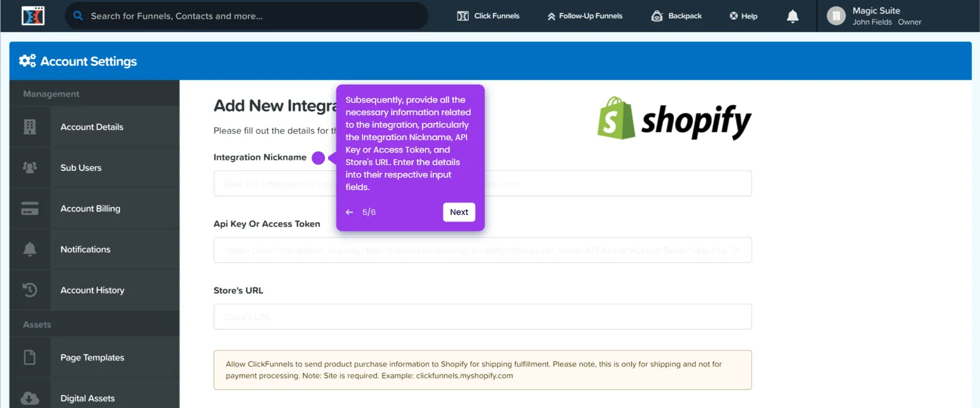Click the Click Funnels nav icon
980x408 pixels.
463,16
